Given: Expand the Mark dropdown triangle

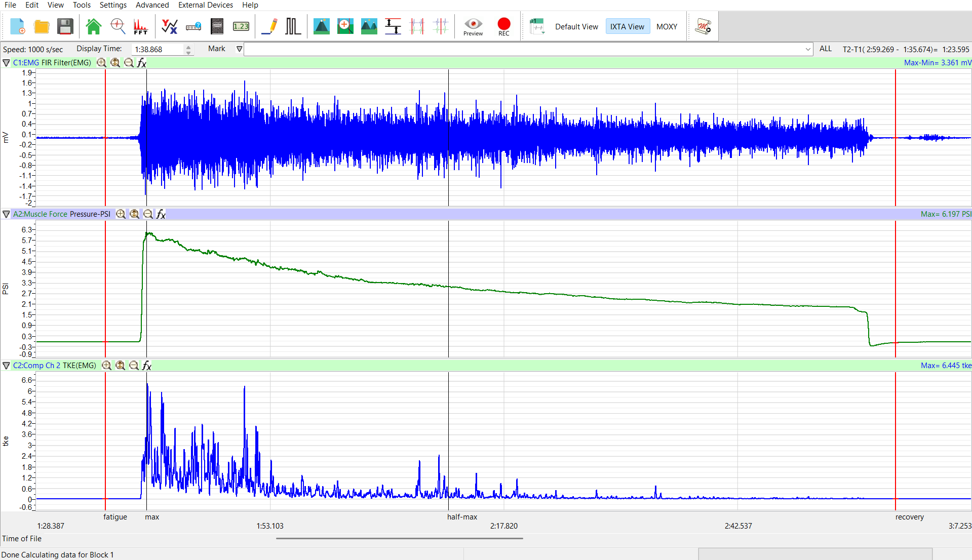Looking at the screenshot, I should point(240,49).
